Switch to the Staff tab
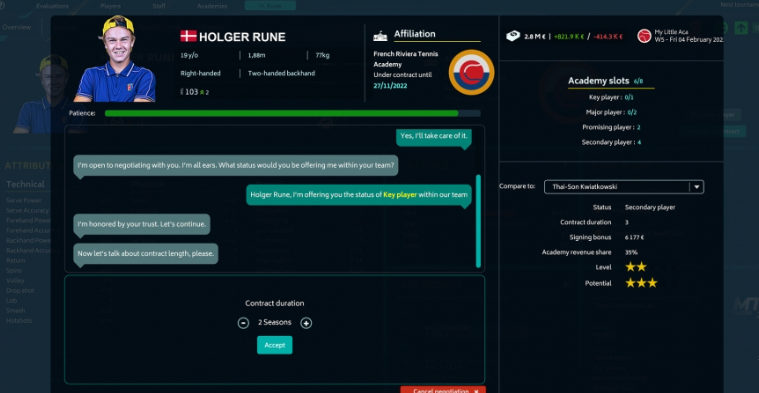This screenshot has width=759, height=393. 159,6
